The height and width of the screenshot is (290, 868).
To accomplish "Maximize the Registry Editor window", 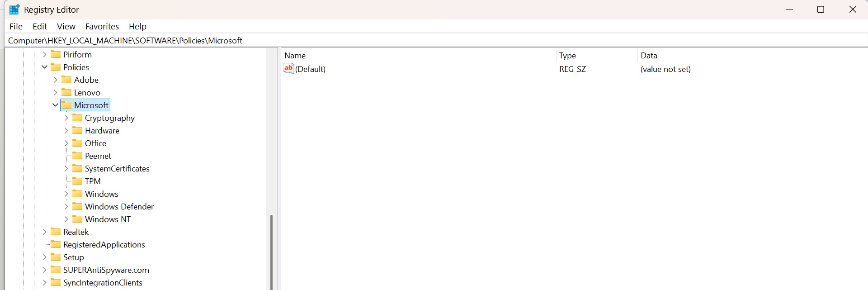I will pos(821,10).
